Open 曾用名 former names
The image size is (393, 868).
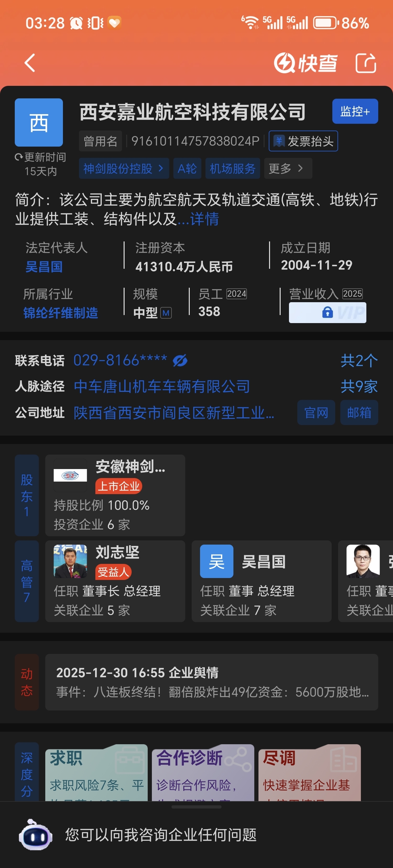pyautogui.click(x=100, y=141)
